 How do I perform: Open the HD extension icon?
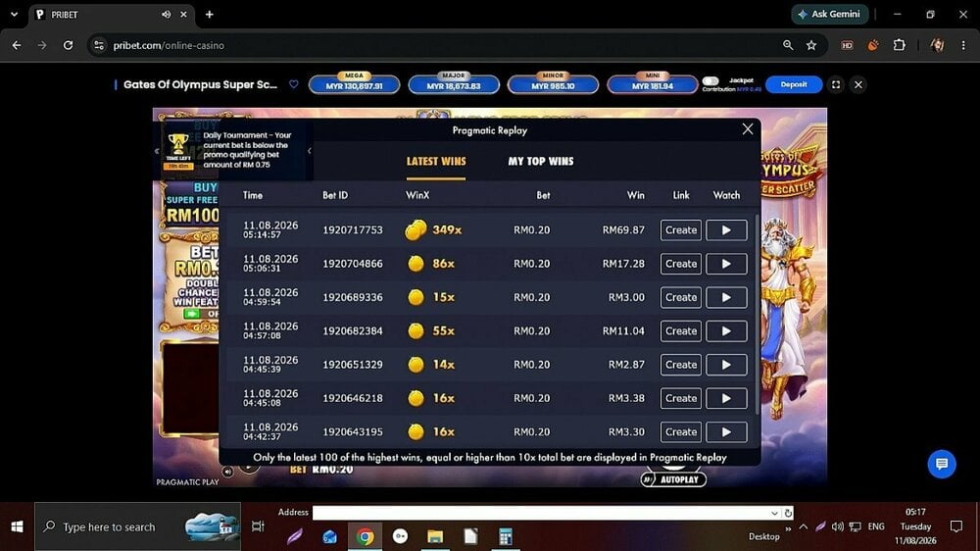coord(847,45)
